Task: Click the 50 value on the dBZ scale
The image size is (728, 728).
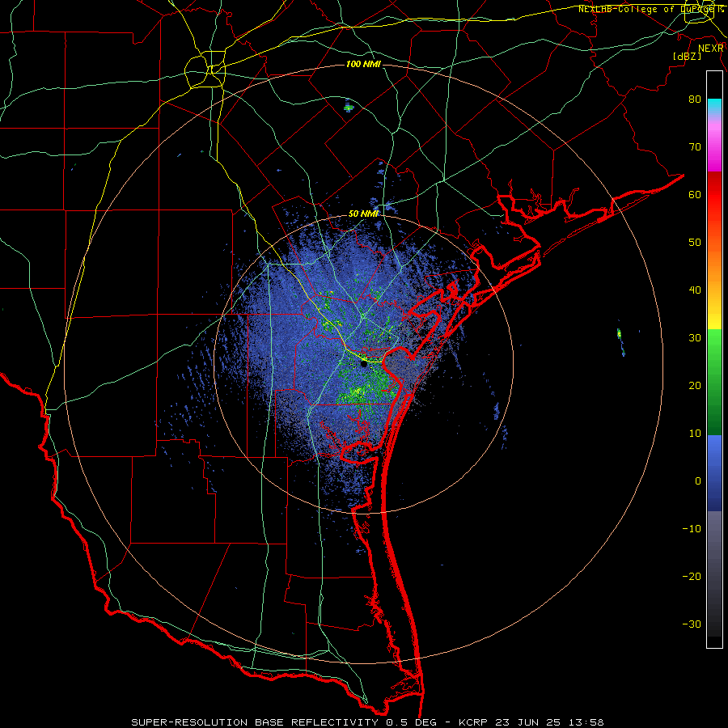Action: click(695, 243)
